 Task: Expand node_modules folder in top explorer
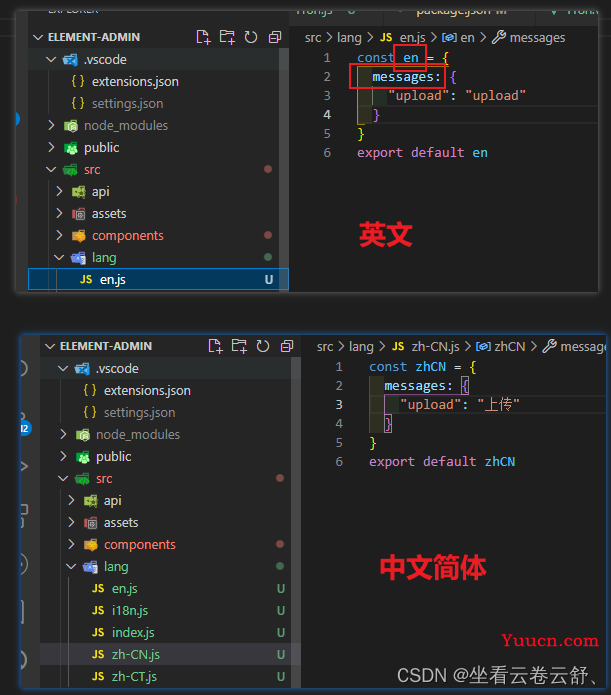[51, 125]
